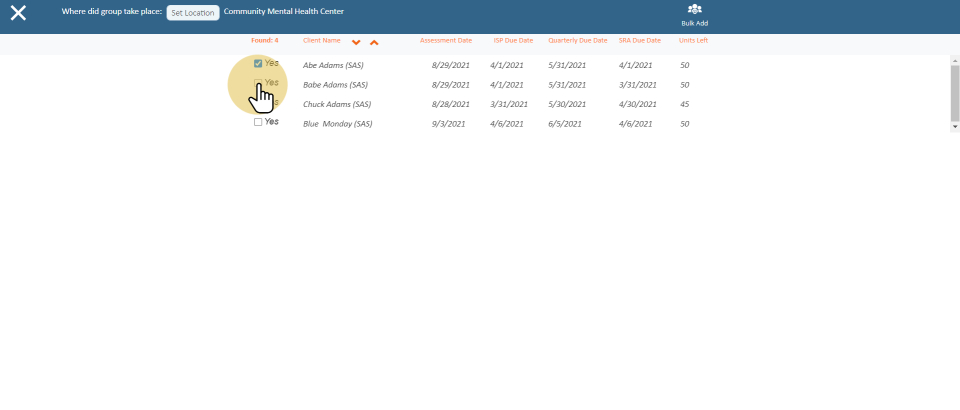This screenshot has width=960, height=410.
Task: Click the ISP Due Date column header
Action: [513, 41]
